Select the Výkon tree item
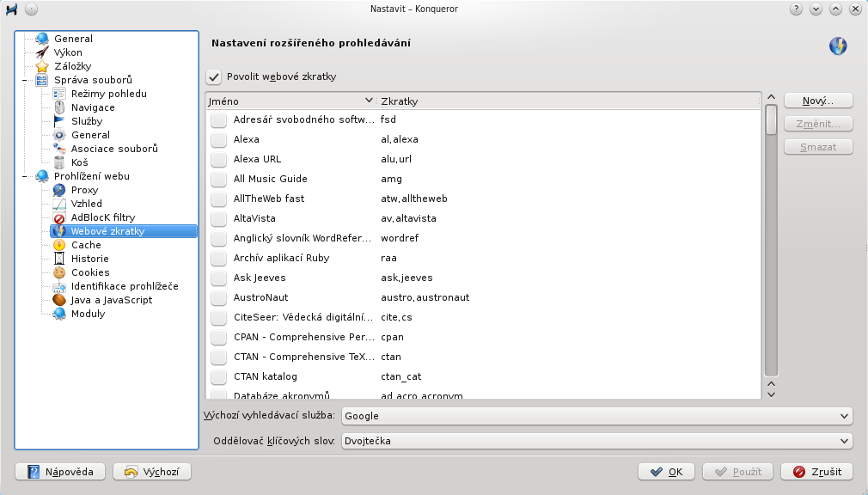 [x=68, y=52]
